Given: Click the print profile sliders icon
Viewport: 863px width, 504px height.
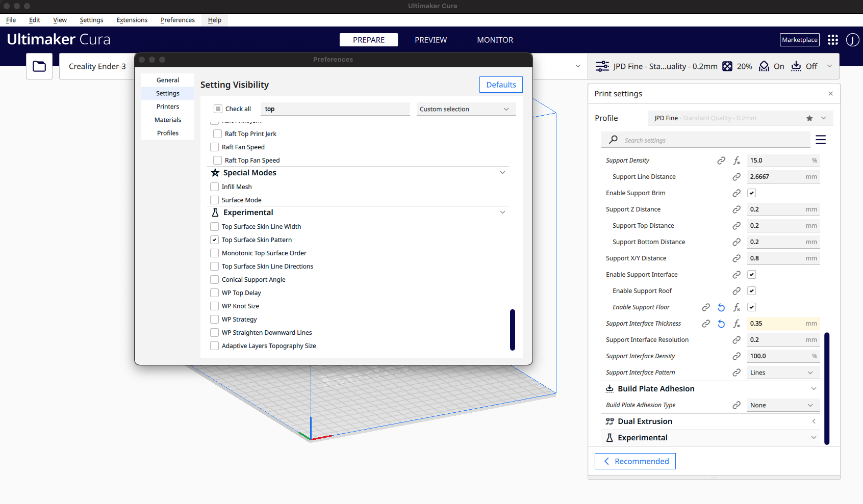Looking at the screenshot, I should 602,66.
